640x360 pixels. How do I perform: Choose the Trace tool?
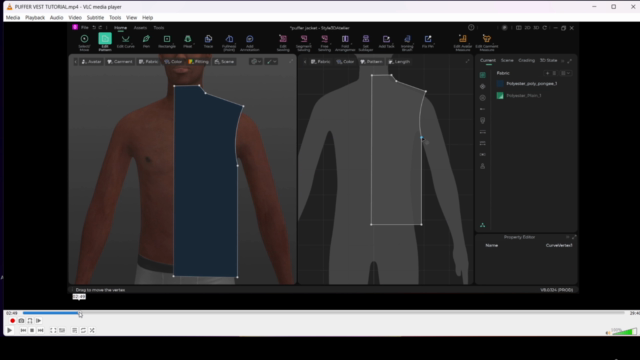(x=208, y=42)
